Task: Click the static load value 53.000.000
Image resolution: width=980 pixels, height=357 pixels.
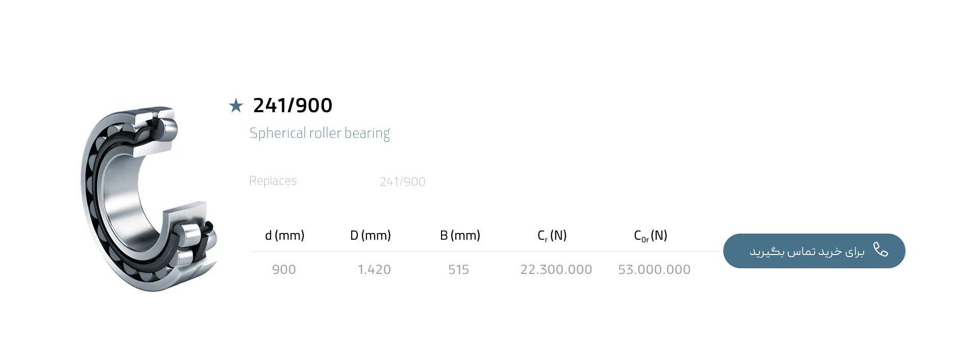Action: pos(654,269)
